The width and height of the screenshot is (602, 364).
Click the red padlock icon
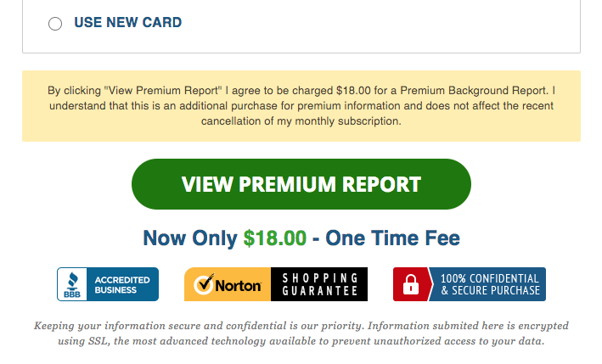tap(410, 284)
